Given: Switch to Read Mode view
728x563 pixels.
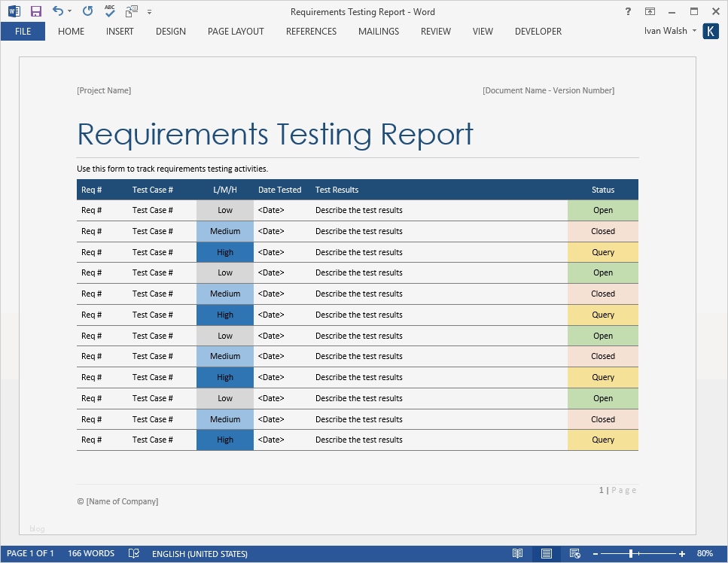Looking at the screenshot, I should coord(517,553).
